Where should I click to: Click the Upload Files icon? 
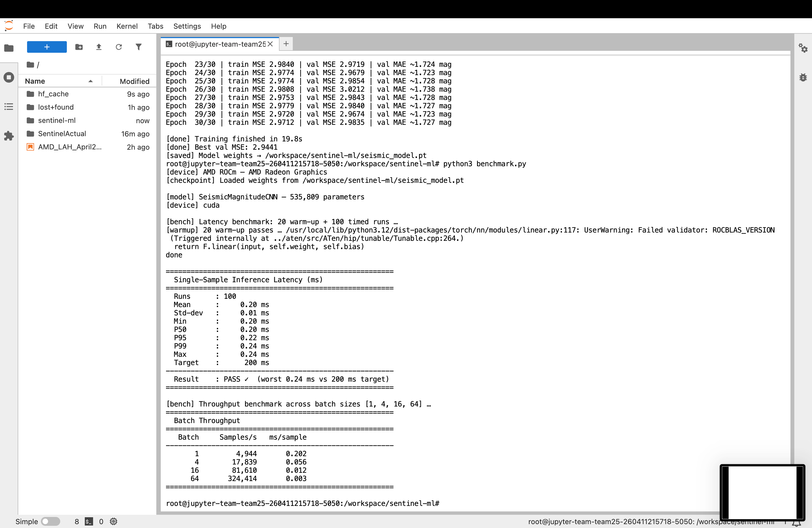pyautogui.click(x=99, y=47)
